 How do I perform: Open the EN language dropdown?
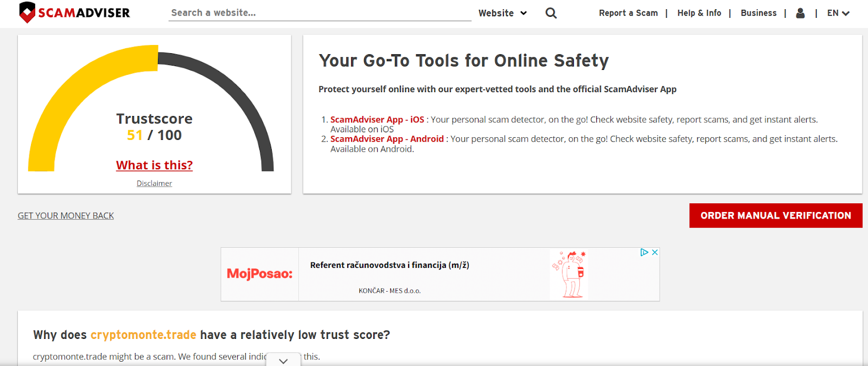(838, 13)
